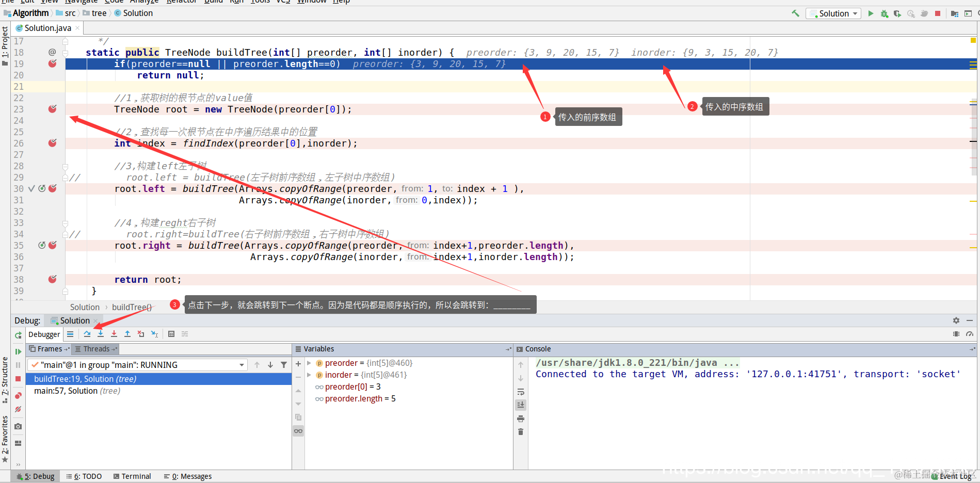
Task: Click the Step Out debugger button
Action: tap(127, 334)
